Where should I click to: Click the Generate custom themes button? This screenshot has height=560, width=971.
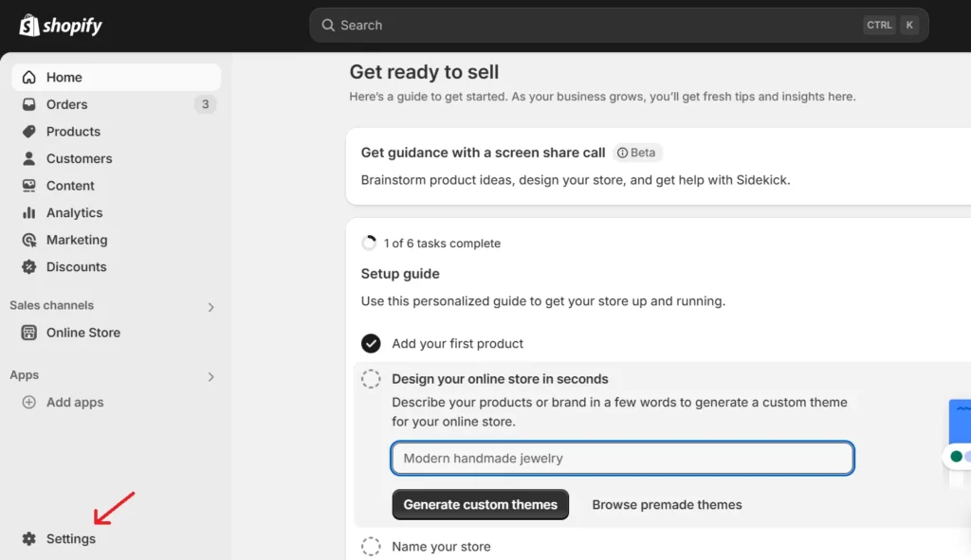[480, 504]
